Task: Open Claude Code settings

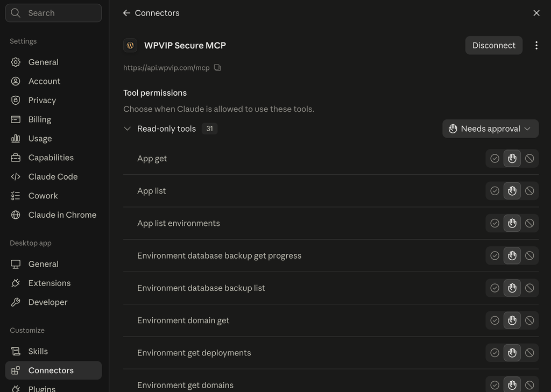Action: (53, 177)
